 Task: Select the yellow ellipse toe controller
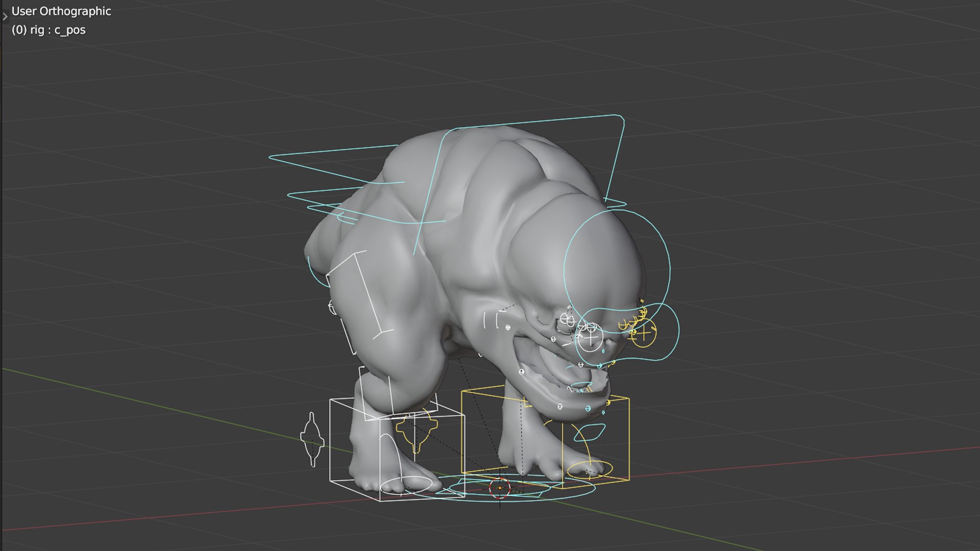coord(590,469)
